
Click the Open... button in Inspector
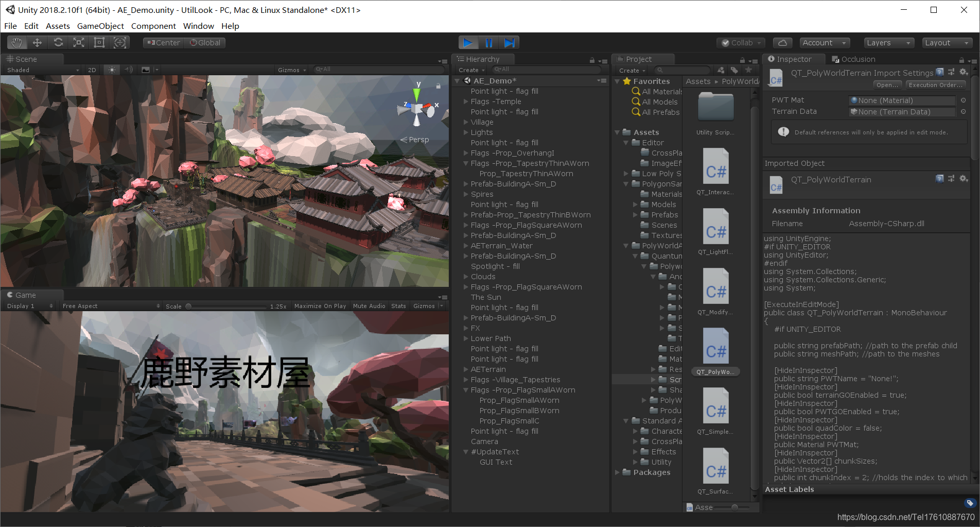click(x=887, y=85)
